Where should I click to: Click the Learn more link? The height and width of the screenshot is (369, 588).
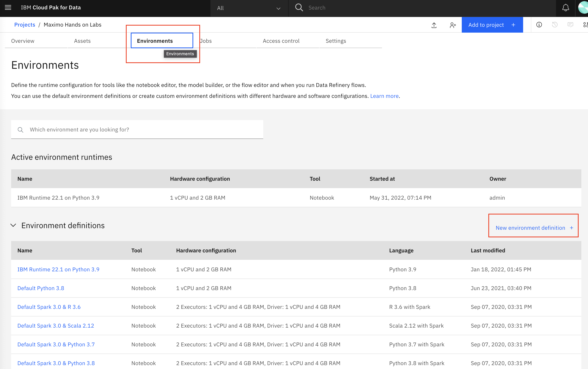tap(384, 96)
